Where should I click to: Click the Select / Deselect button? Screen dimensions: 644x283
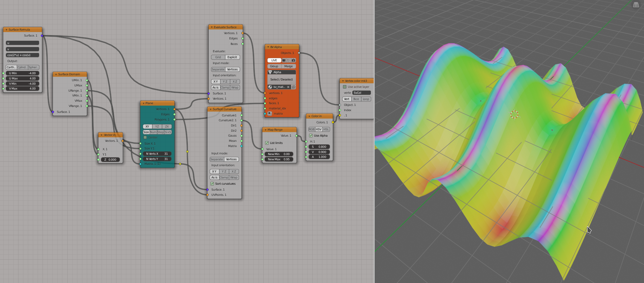pos(282,79)
